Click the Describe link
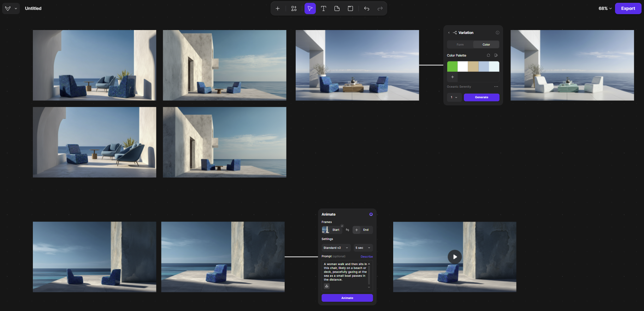The height and width of the screenshot is (311, 644). [x=367, y=257]
